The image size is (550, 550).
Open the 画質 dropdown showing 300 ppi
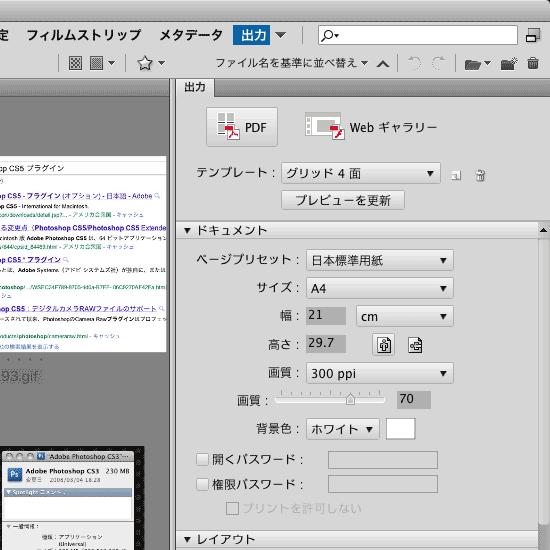(380, 373)
